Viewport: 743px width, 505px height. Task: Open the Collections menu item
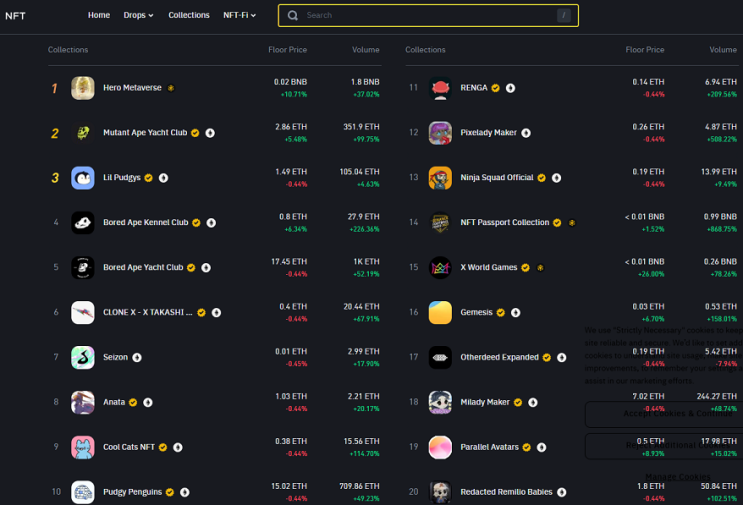tap(189, 15)
